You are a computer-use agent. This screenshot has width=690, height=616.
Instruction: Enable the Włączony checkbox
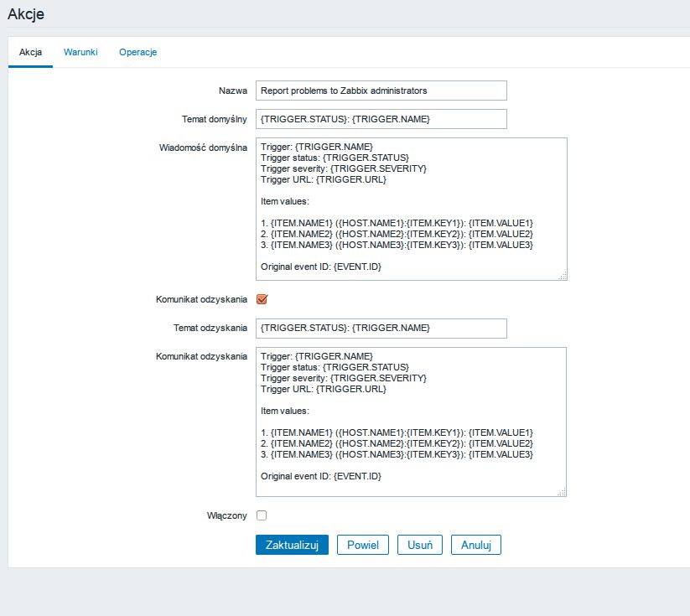click(x=262, y=515)
